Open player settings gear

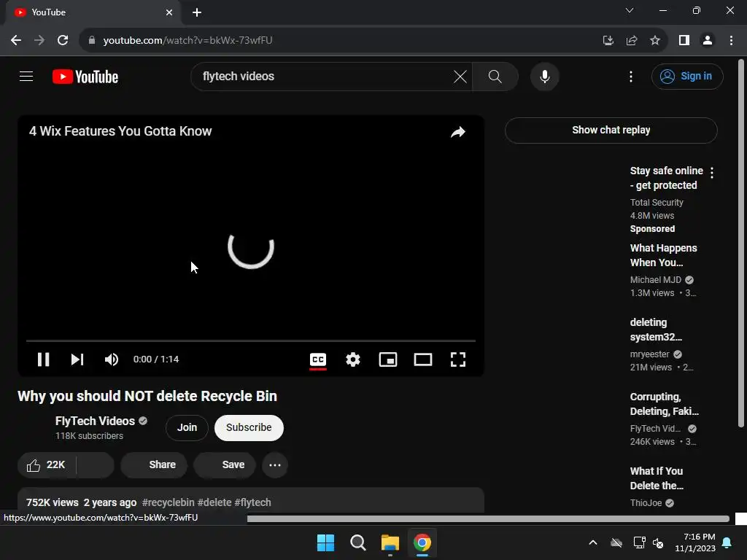[x=352, y=359]
